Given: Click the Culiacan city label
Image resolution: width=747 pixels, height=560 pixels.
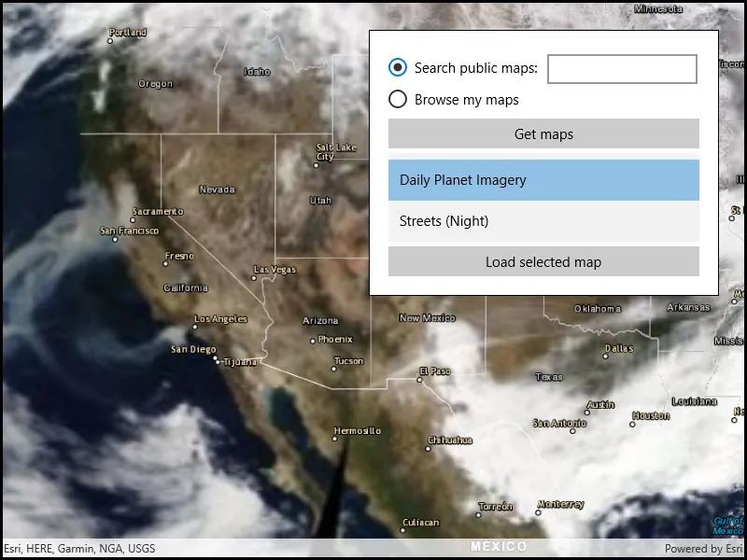Looking at the screenshot, I should (x=421, y=523).
